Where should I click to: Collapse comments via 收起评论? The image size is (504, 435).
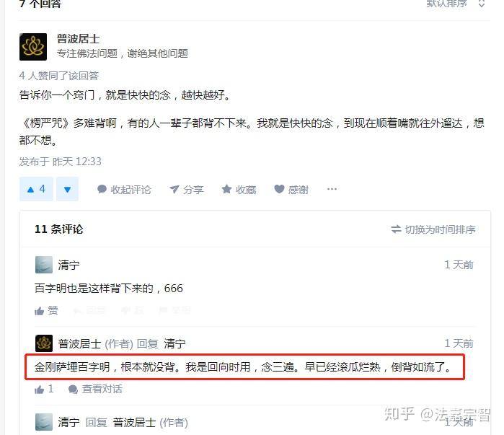[x=124, y=190]
